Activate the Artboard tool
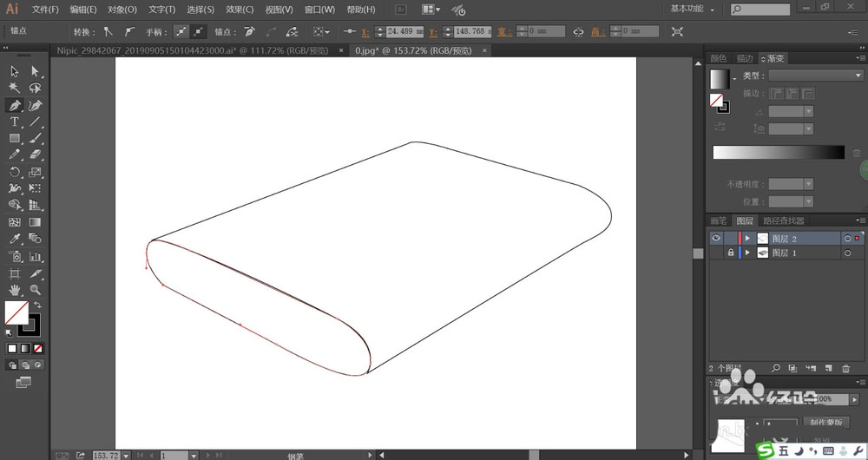The height and width of the screenshot is (460, 868). [15, 273]
